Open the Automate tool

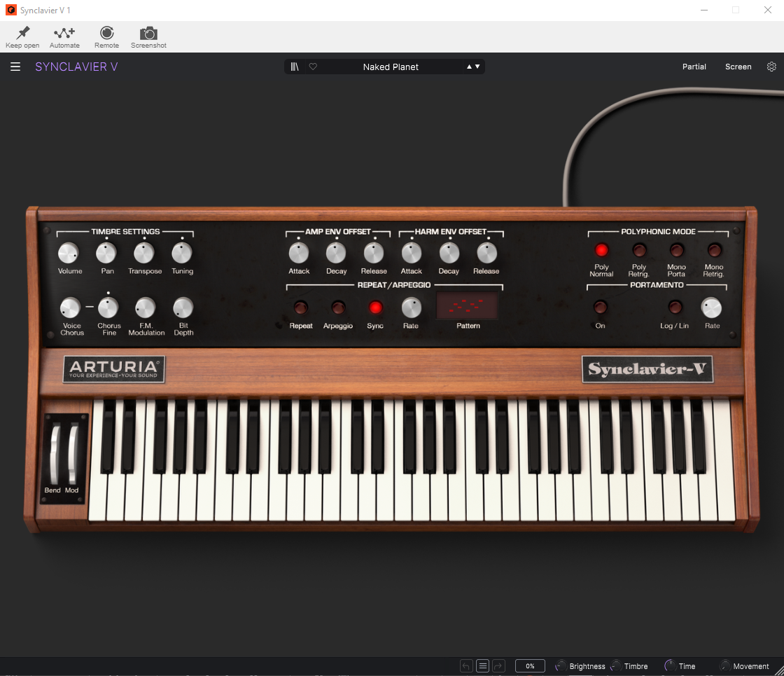coord(64,34)
